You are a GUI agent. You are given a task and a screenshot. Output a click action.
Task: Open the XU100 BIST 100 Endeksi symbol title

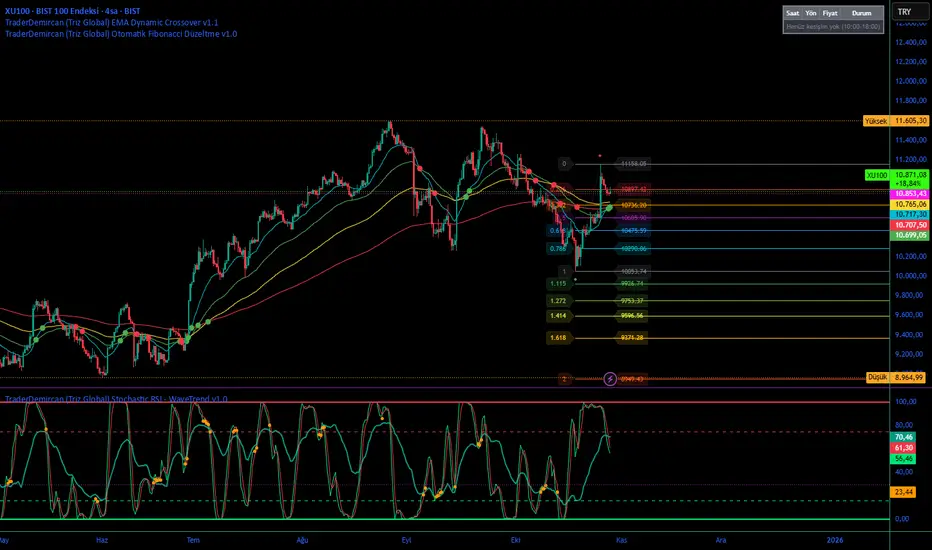70,9
